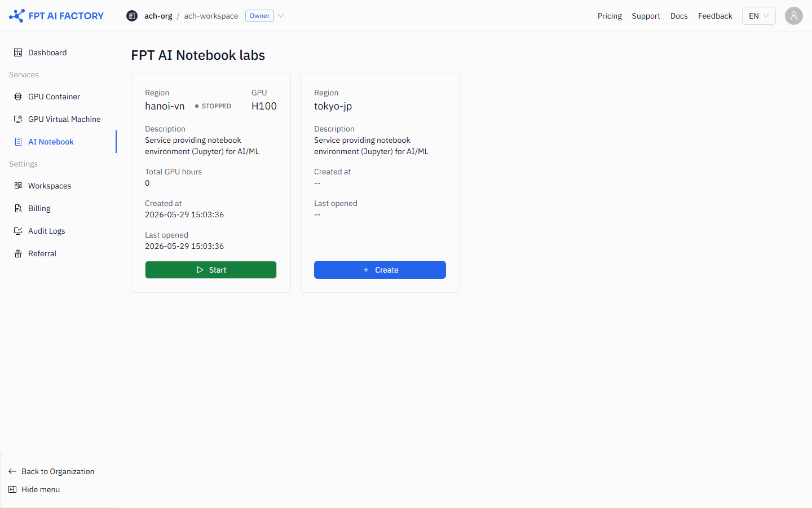Click the back arrow icon for Organization

tap(12, 471)
